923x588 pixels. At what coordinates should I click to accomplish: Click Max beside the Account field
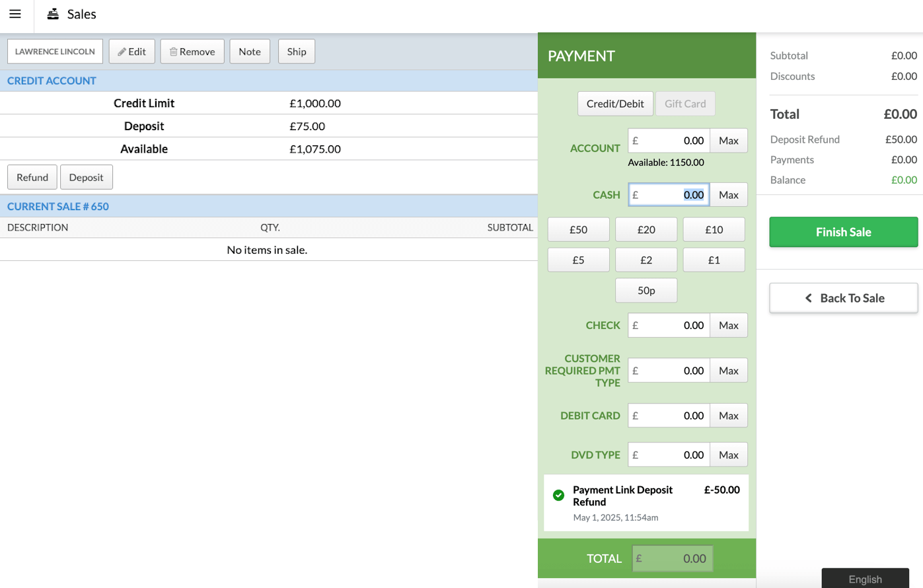728,141
